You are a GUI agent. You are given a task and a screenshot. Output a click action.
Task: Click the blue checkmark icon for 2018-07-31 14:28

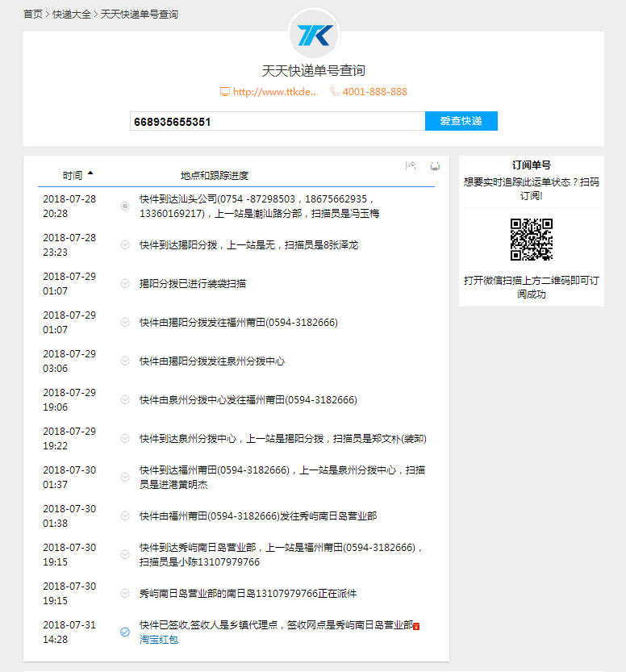(x=125, y=632)
